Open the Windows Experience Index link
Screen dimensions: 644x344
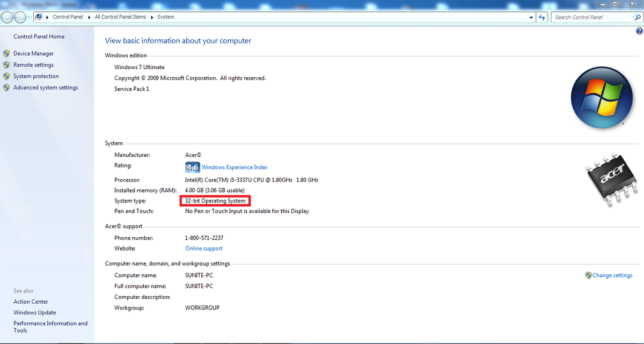235,167
